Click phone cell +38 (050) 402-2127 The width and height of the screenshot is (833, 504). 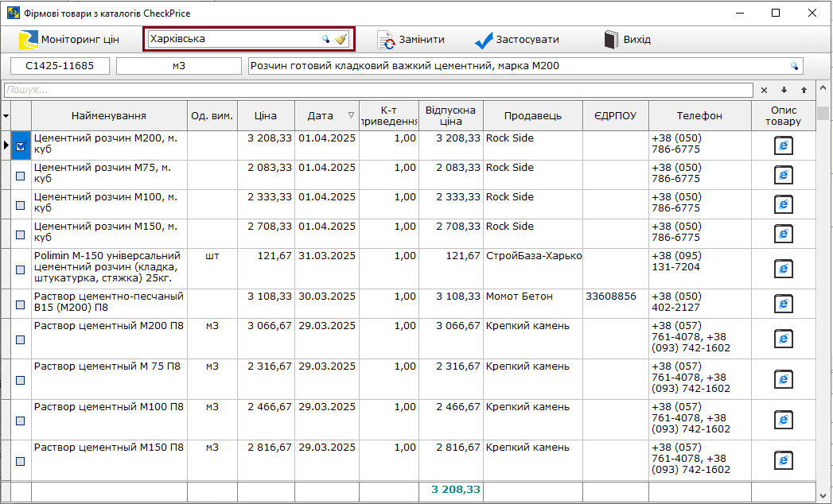coord(699,304)
